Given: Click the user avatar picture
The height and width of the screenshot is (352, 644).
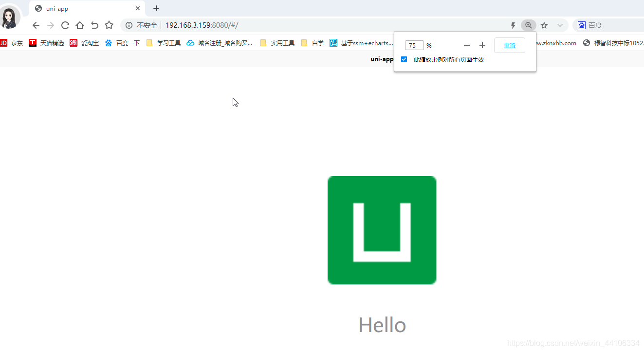Looking at the screenshot, I should (9, 18).
